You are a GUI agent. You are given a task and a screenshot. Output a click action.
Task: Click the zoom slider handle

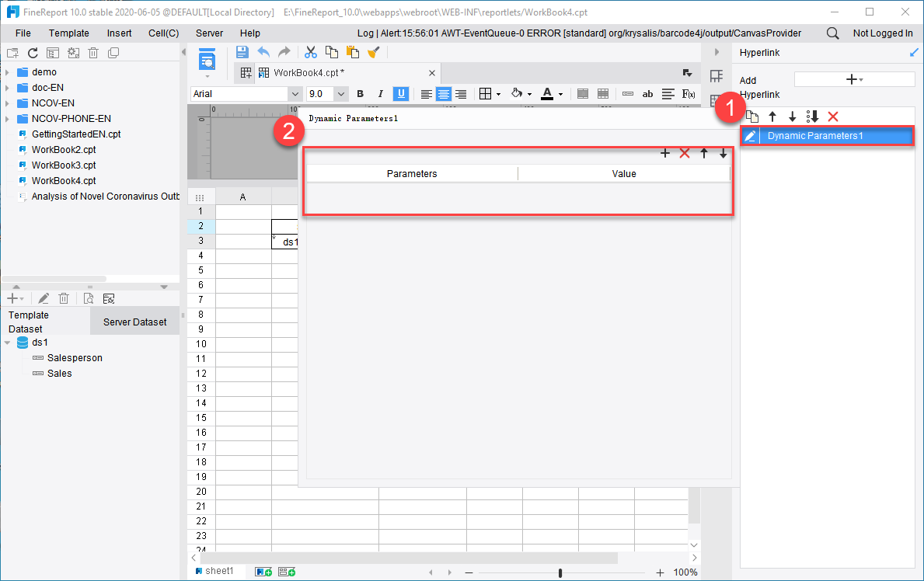(560, 572)
